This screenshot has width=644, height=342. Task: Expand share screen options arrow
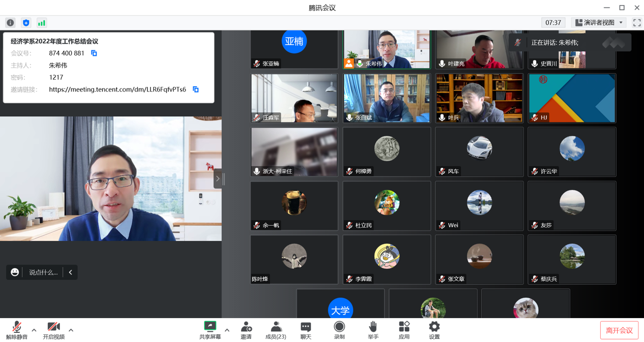227,330
